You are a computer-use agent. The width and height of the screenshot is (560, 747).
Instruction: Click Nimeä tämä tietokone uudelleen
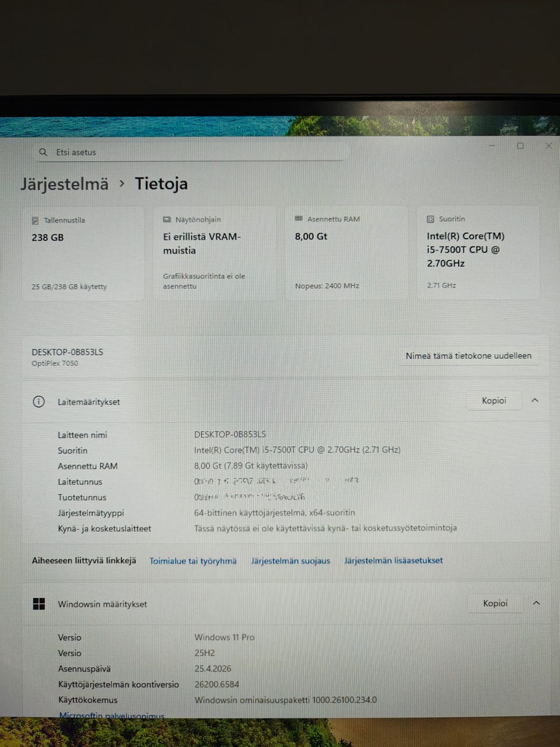point(468,355)
